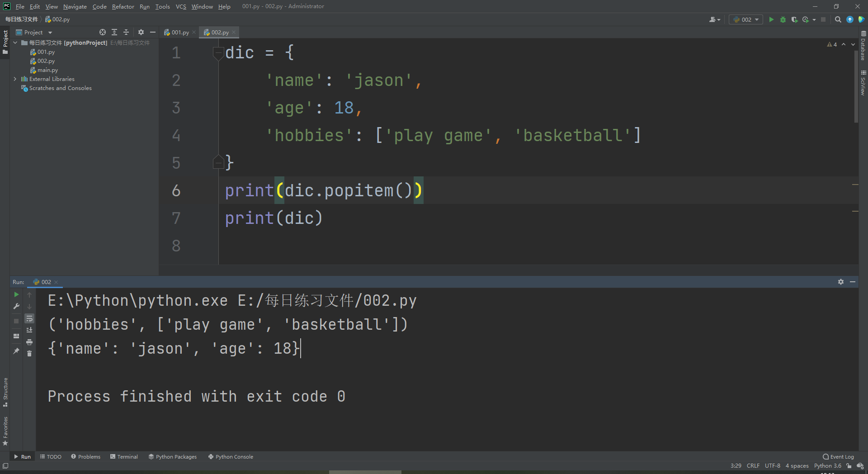The width and height of the screenshot is (868, 474).
Task: Toggle the Database side tool window
Action: pyautogui.click(x=863, y=46)
